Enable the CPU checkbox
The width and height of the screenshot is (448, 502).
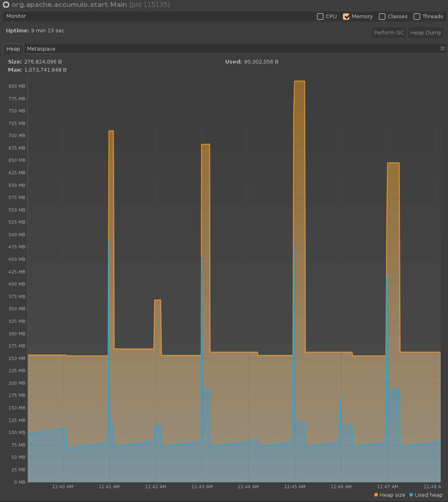coord(320,17)
